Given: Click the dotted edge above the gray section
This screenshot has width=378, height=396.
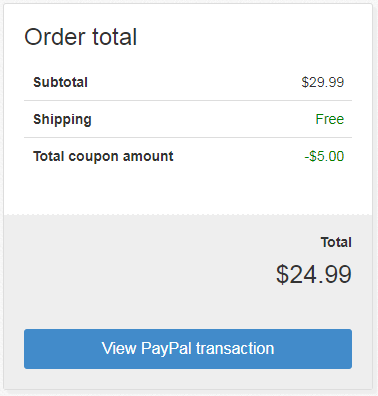Looking at the screenshot, I should 188,214.
